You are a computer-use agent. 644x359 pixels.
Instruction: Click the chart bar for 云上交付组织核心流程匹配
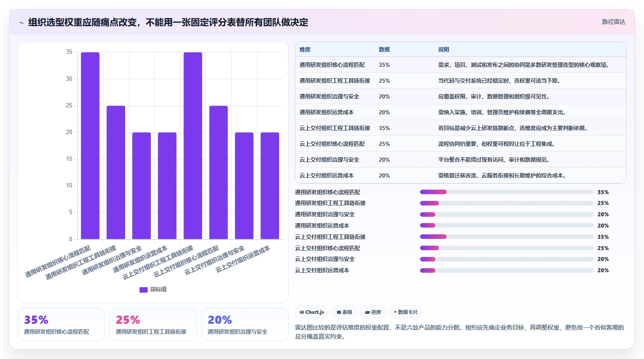pos(219,172)
